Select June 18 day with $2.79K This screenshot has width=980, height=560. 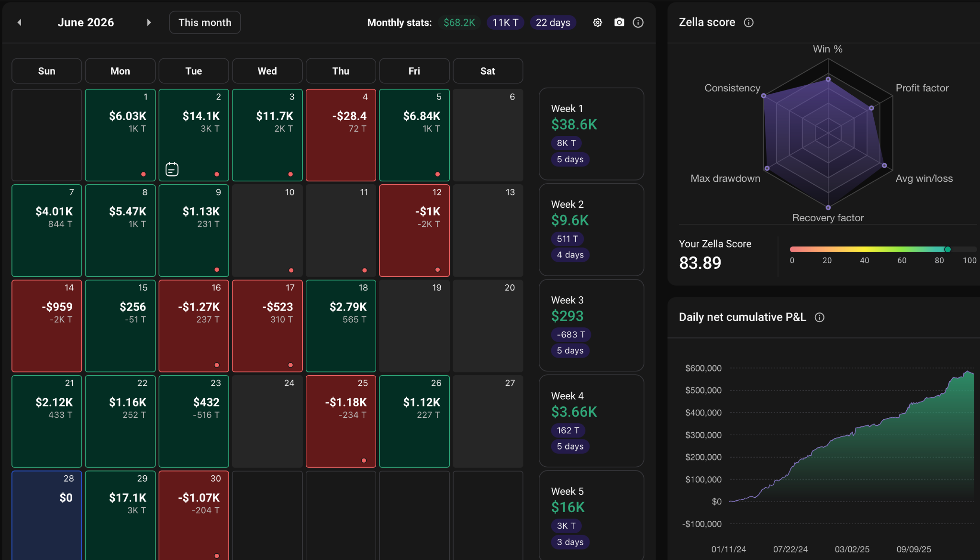pyautogui.click(x=341, y=326)
